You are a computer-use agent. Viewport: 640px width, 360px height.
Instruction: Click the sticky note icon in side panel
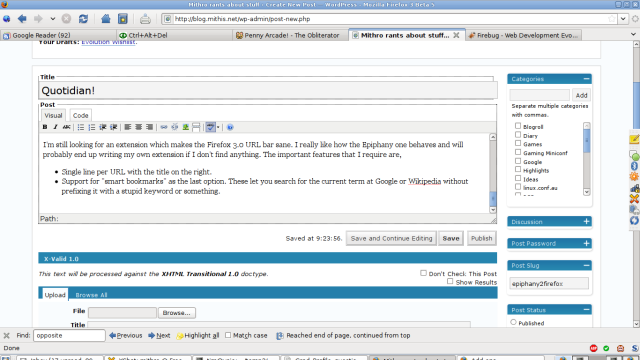[x=634, y=139]
